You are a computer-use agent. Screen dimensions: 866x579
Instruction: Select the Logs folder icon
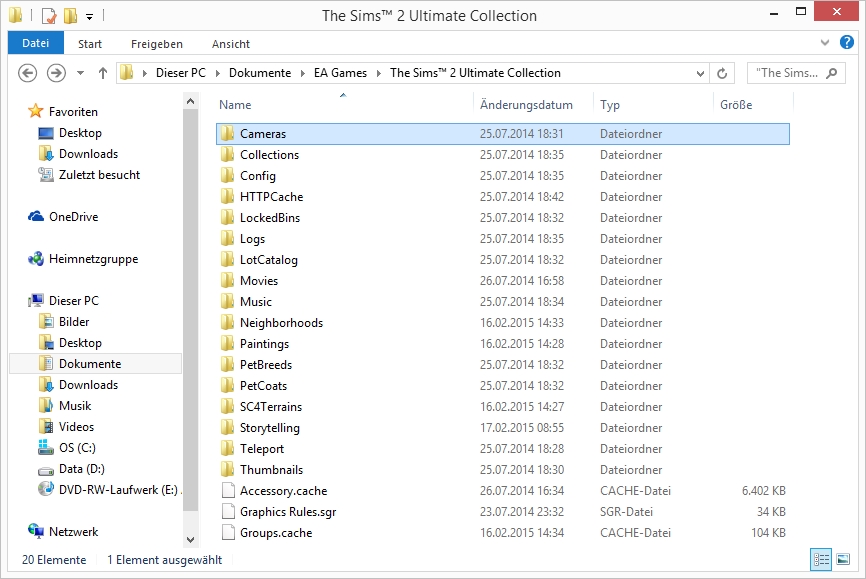(227, 238)
